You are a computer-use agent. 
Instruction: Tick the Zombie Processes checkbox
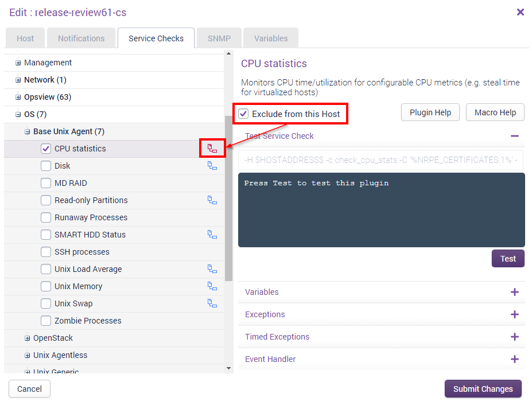click(46, 321)
